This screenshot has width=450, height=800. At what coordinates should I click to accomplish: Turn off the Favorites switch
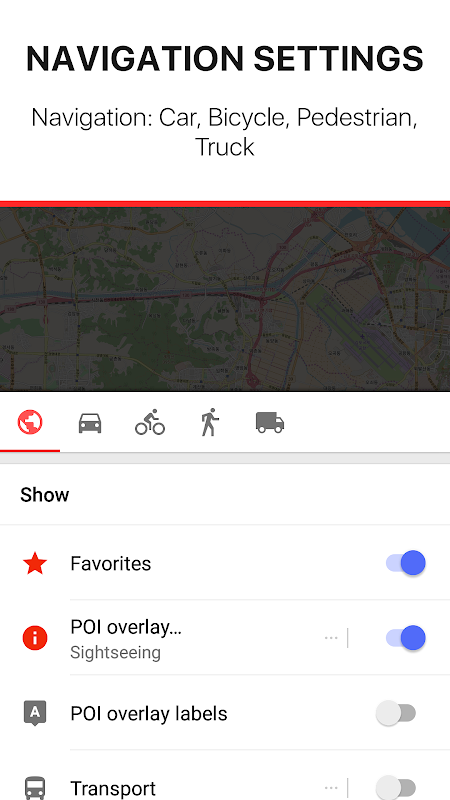point(406,563)
